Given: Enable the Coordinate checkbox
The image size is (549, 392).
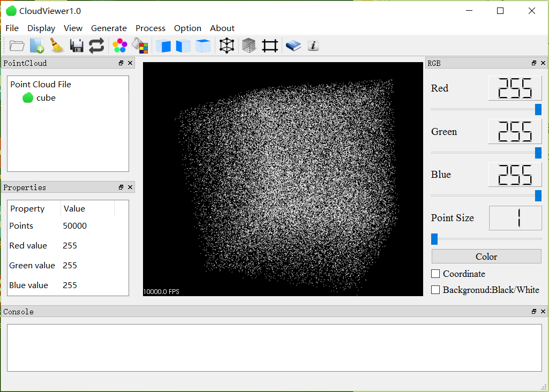Looking at the screenshot, I should (x=435, y=274).
